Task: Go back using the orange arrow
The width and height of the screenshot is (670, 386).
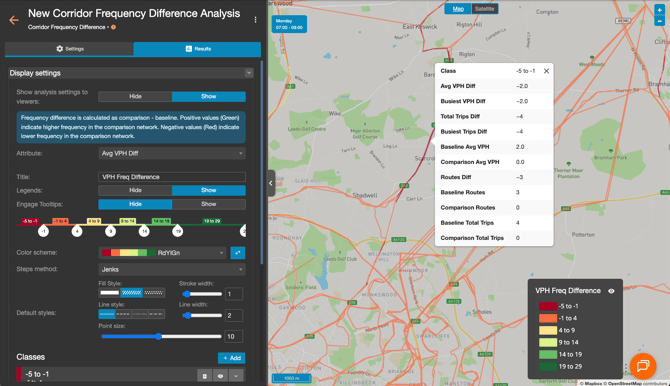Action: pyautogui.click(x=14, y=20)
